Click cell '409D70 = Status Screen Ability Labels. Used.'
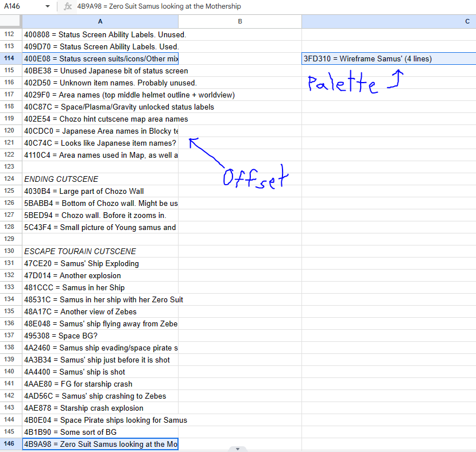 click(x=100, y=46)
